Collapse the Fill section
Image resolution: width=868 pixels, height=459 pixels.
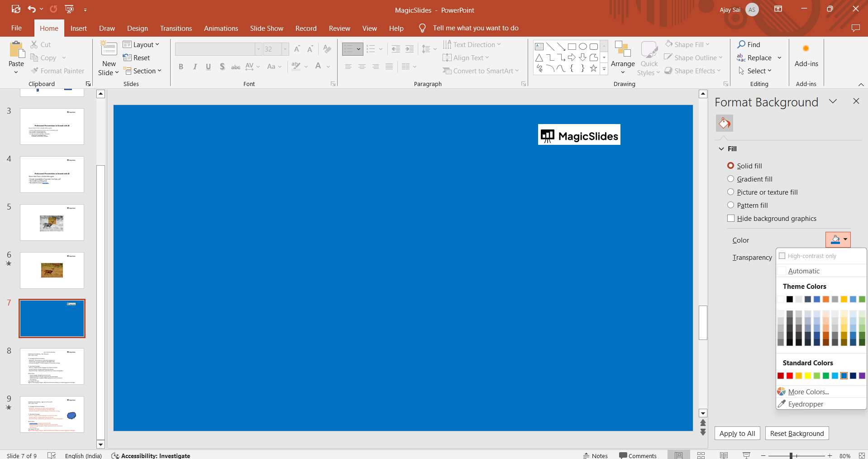(x=721, y=149)
